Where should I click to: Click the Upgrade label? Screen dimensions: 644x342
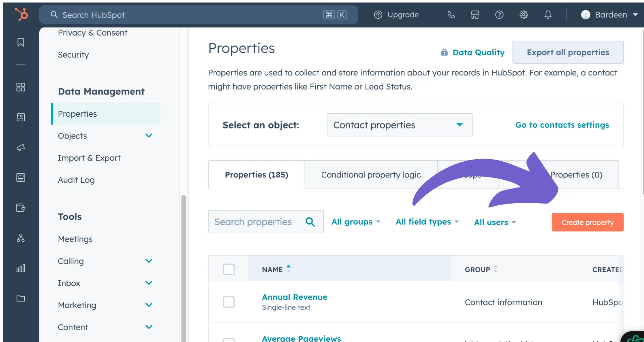pyautogui.click(x=403, y=15)
